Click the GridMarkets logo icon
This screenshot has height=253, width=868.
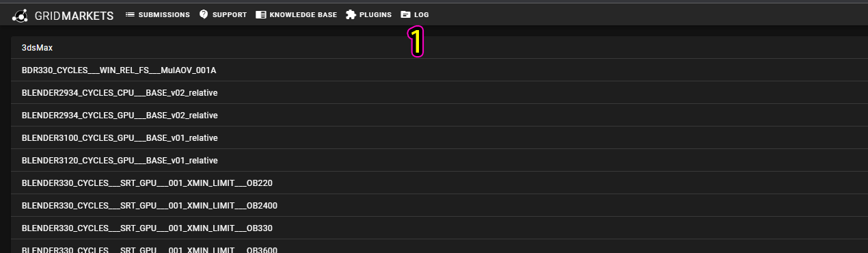pos(21,15)
